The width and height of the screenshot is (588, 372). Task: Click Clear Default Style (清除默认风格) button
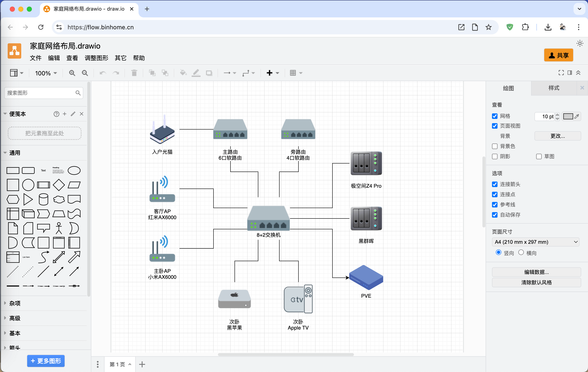[536, 283]
